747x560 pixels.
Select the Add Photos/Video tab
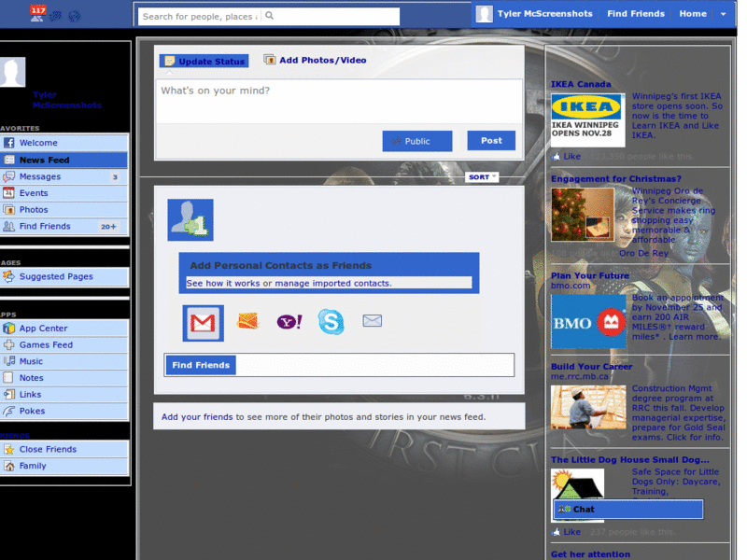coord(316,60)
